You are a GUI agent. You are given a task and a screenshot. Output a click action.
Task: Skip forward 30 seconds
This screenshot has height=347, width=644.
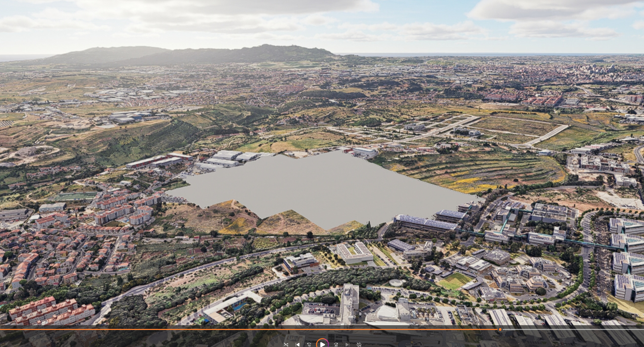pyautogui.click(x=336, y=344)
